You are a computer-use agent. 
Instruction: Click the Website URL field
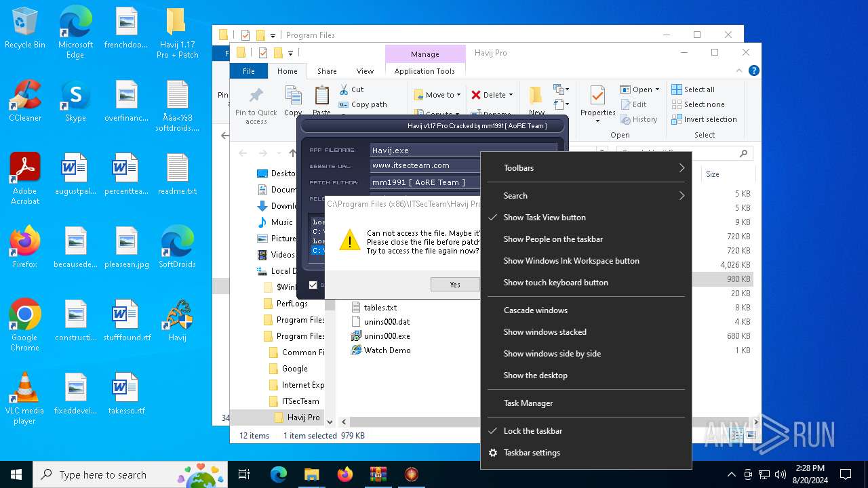pyautogui.click(x=425, y=165)
